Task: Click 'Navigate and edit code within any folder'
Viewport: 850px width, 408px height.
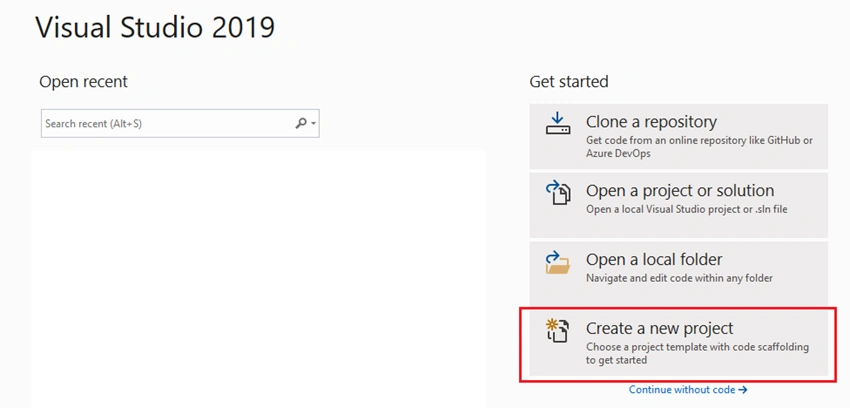Action: point(679,278)
